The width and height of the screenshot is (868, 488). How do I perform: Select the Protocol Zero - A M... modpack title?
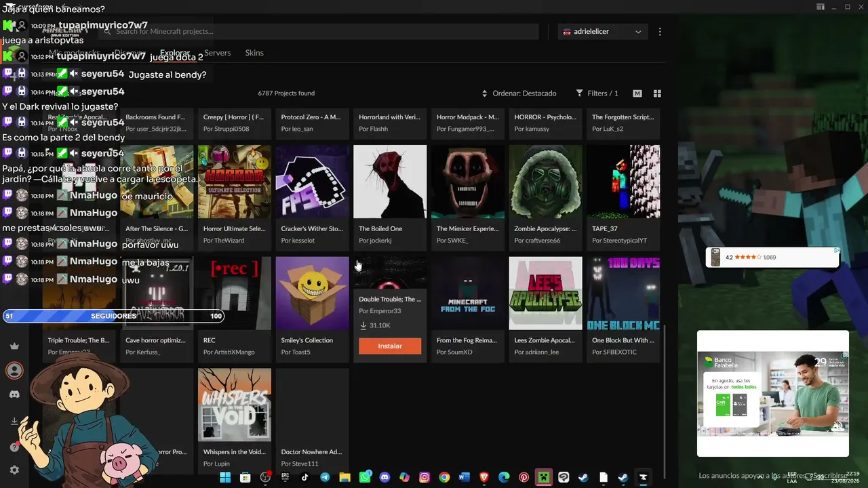(311, 117)
